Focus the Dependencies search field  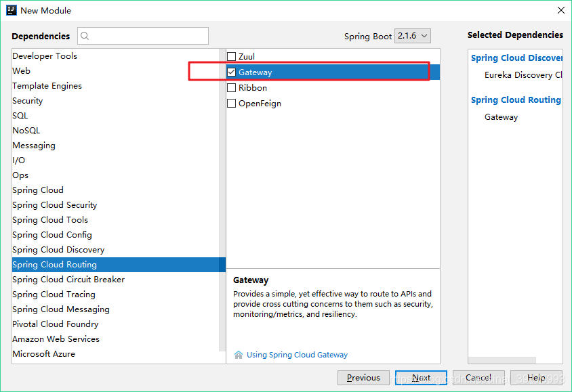[143, 36]
